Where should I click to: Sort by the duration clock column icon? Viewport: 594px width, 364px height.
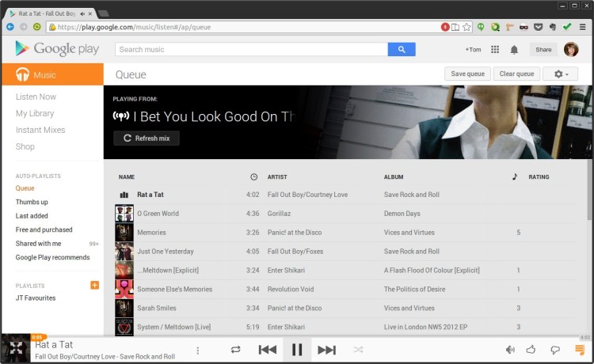pyautogui.click(x=253, y=176)
